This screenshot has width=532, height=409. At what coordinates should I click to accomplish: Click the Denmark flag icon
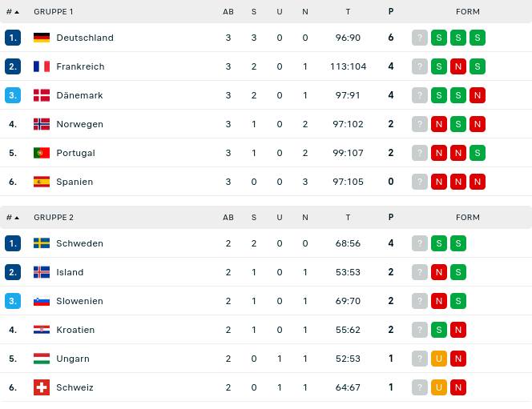(42, 95)
